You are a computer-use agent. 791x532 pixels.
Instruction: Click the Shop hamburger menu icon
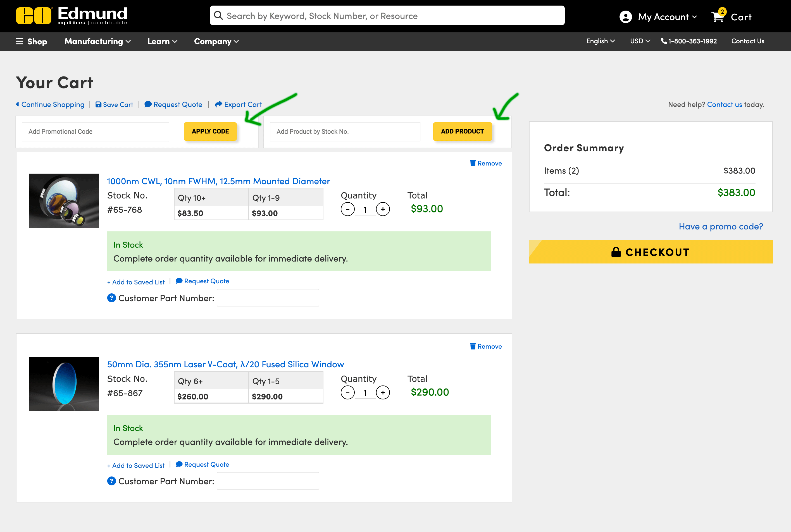(20, 41)
